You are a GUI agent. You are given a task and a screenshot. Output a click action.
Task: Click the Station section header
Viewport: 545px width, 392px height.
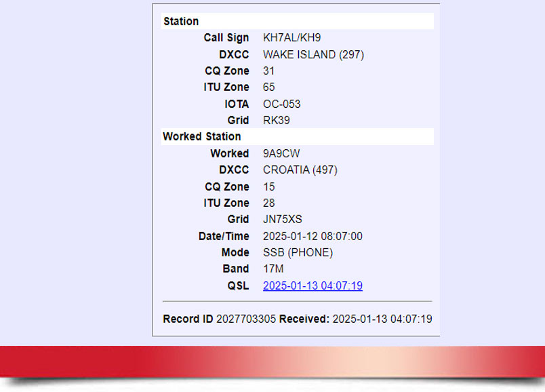click(x=181, y=22)
